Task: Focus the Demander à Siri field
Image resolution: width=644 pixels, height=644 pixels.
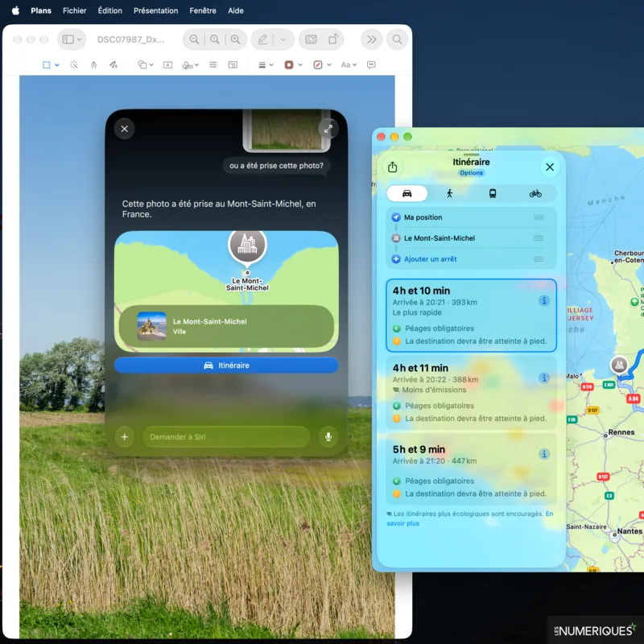Action: (226, 436)
